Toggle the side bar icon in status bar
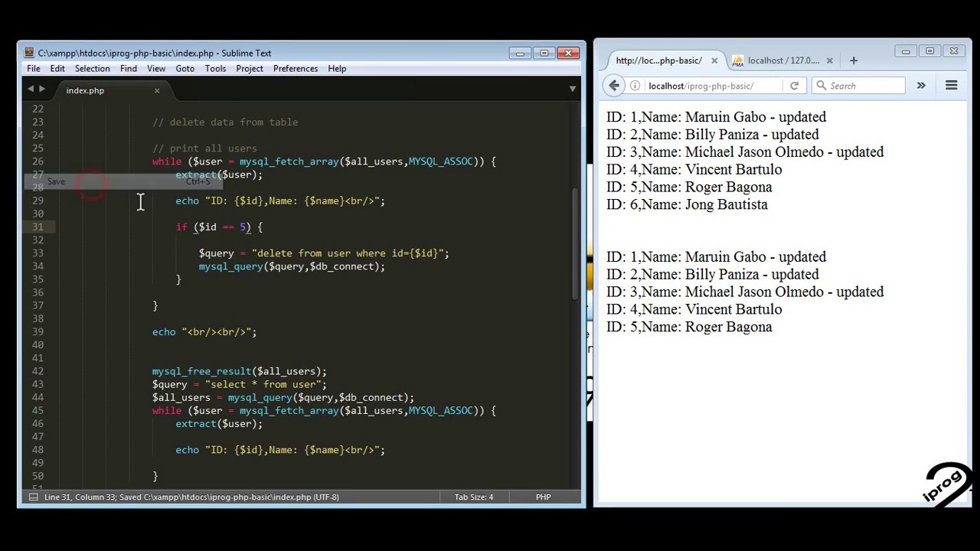The image size is (980, 551). 33,497
